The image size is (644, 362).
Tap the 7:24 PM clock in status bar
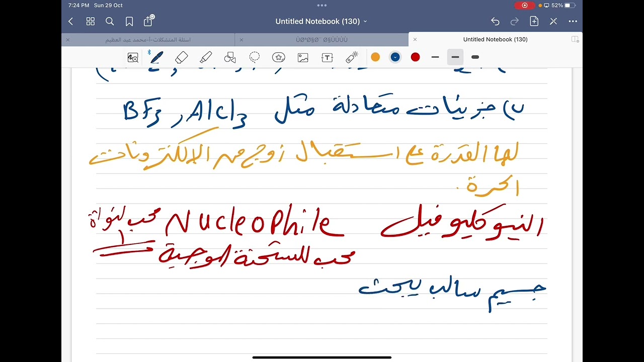[79, 5]
